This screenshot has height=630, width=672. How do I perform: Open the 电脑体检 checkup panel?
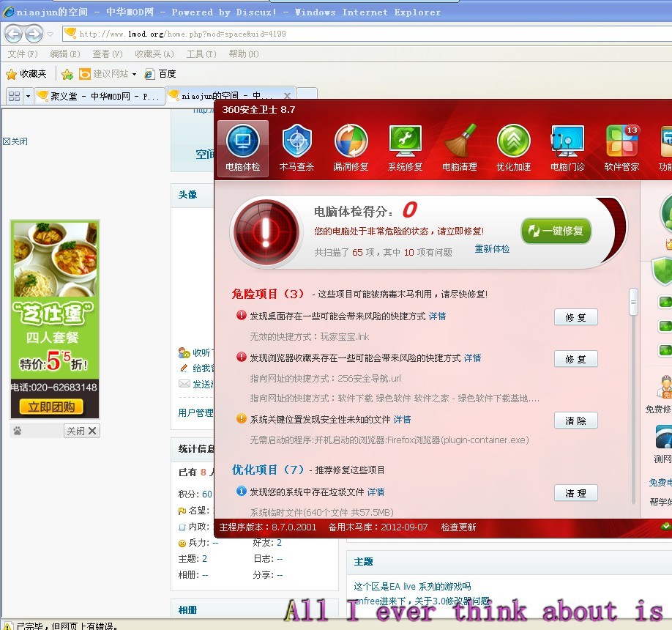242,145
